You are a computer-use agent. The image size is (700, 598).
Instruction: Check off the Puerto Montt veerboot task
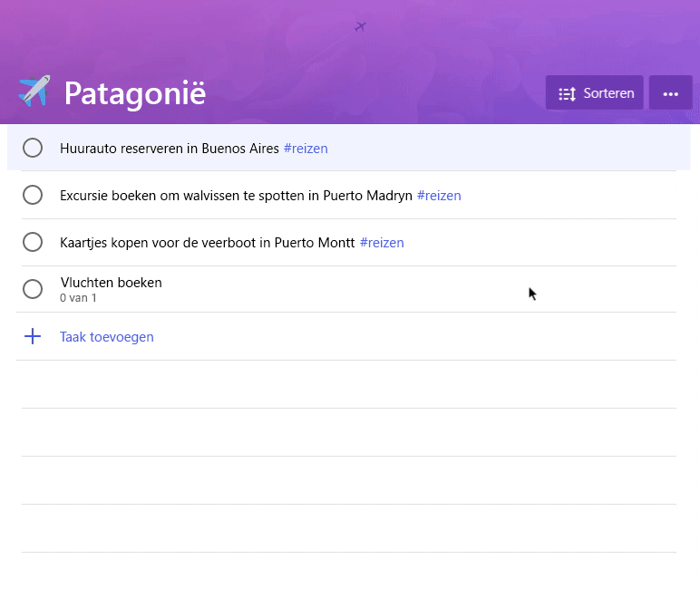click(x=33, y=242)
